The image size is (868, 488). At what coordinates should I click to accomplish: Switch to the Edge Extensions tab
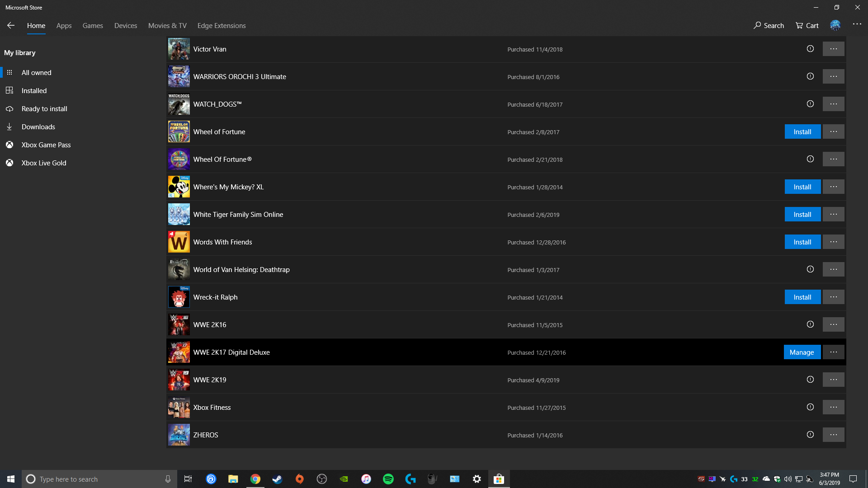pos(222,25)
